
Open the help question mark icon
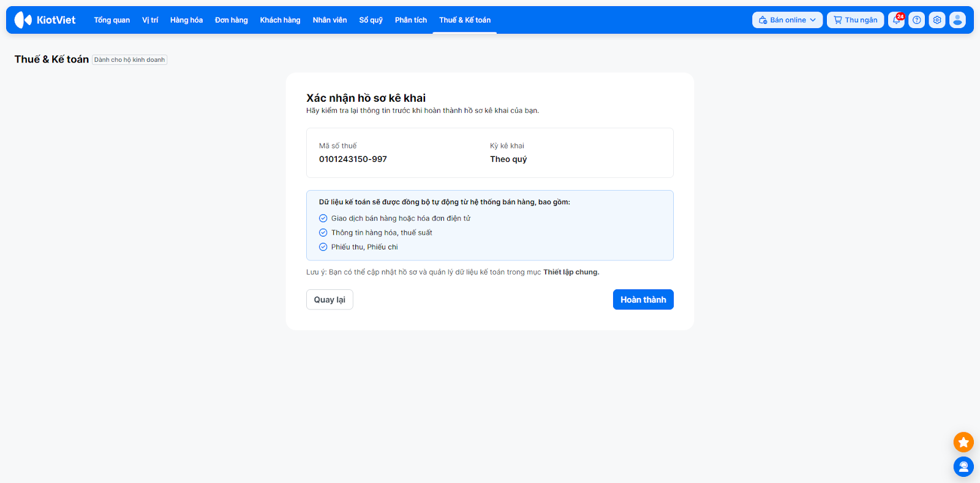click(x=916, y=20)
